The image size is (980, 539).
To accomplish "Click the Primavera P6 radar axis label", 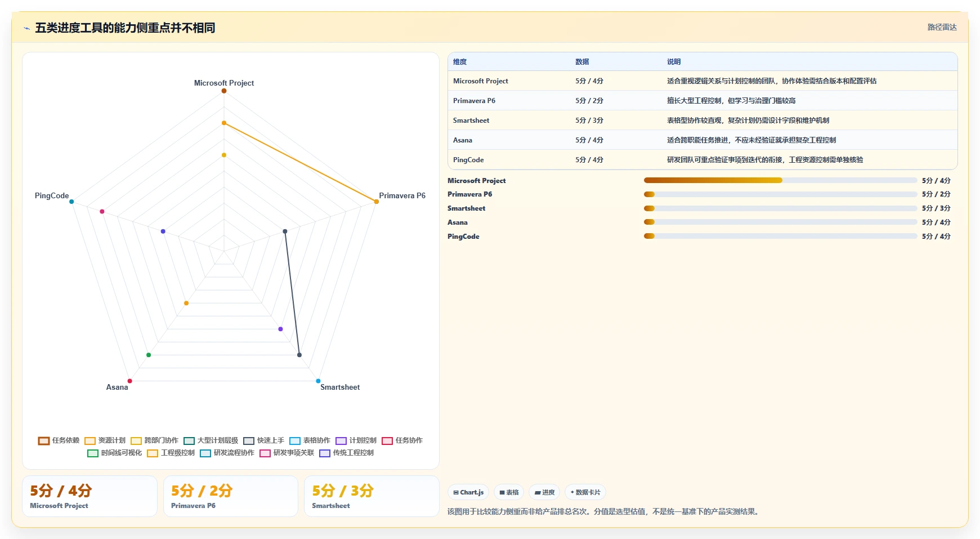I will click(402, 195).
